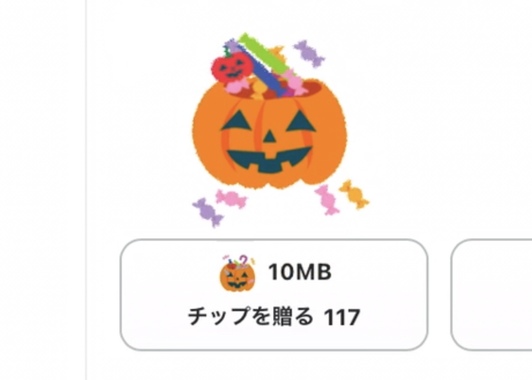Click the number 117 on the chip card
This screenshot has width=532, height=380.
(342, 317)
